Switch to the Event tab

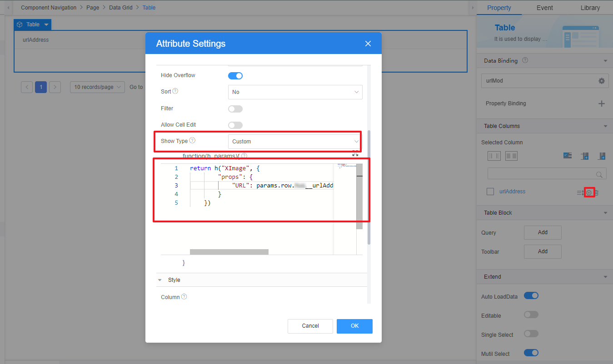[x=544, y=8]
